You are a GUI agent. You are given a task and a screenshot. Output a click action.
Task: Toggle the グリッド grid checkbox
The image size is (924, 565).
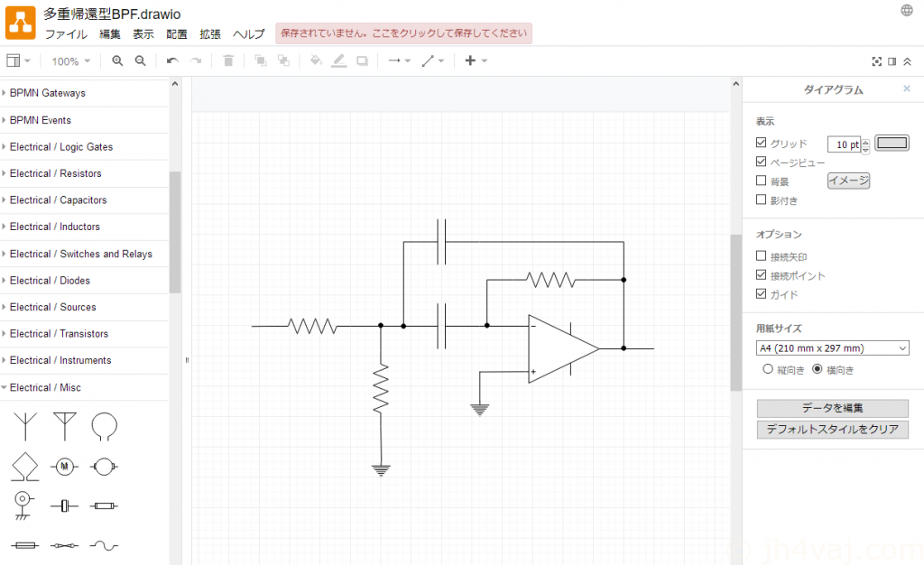762,143
